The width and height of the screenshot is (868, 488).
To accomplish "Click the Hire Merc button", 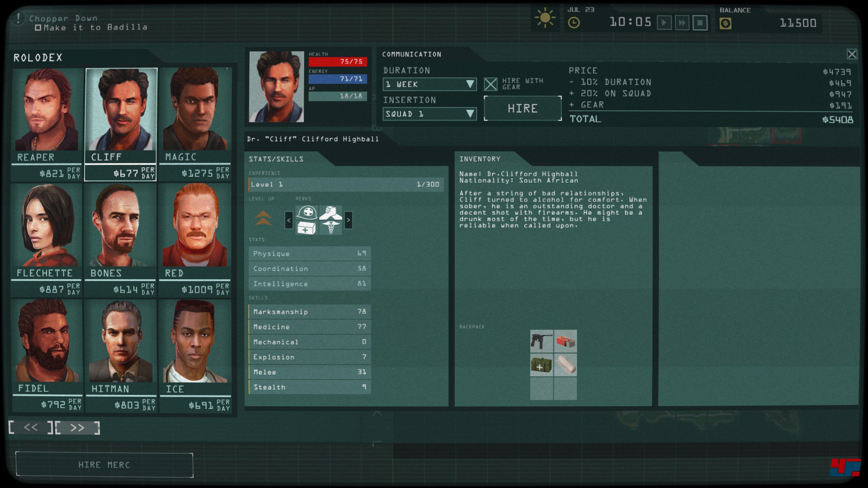I will (104, 465).
